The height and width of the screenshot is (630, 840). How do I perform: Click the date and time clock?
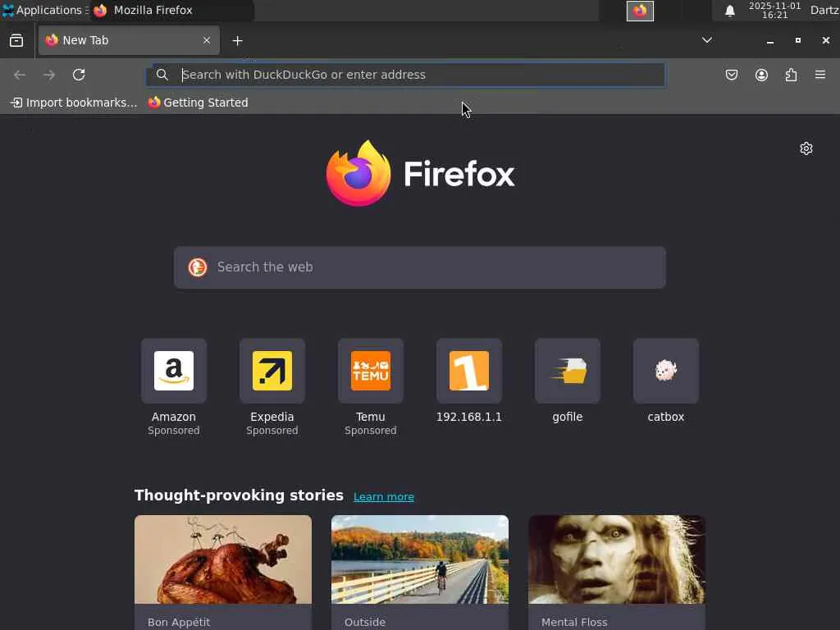click(x=774, y=10)
